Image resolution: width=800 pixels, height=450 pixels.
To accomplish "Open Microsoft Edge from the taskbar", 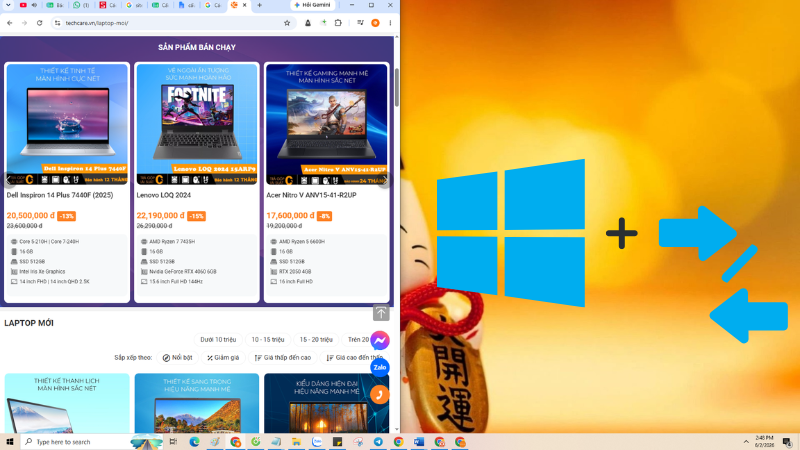I will (194, 442).
